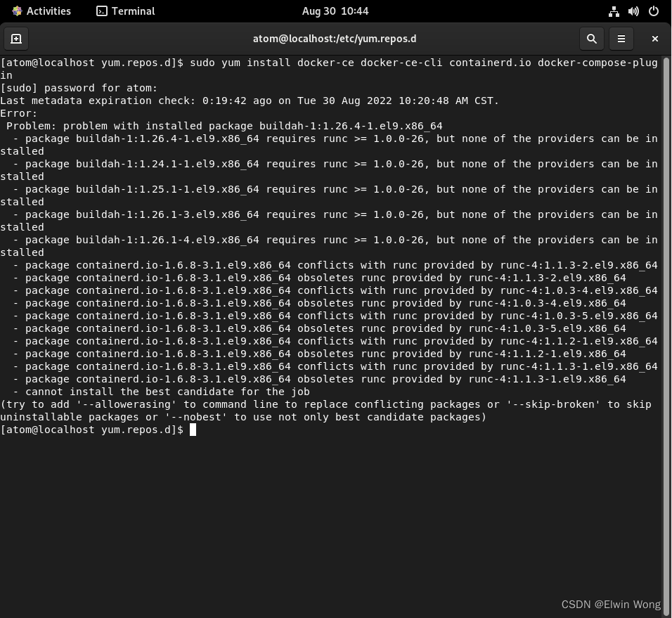Click the line conflicting with runc-4:1.0.3-5.el9.x86_64
Image resolution: width=672 pixels, height=618 pixels.
click(x=335, y=316)
